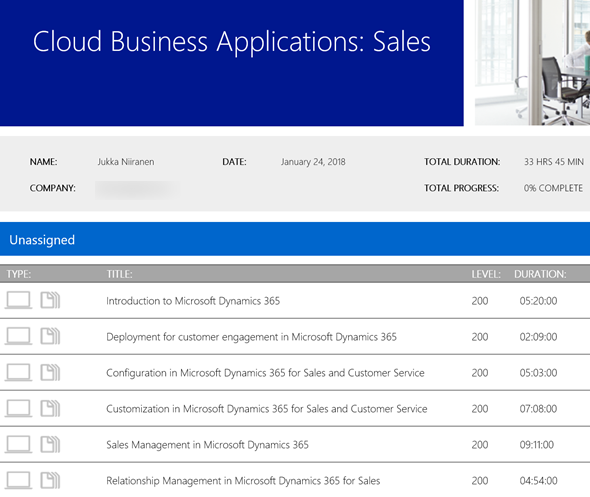Click the LEVEL column header

486,274
